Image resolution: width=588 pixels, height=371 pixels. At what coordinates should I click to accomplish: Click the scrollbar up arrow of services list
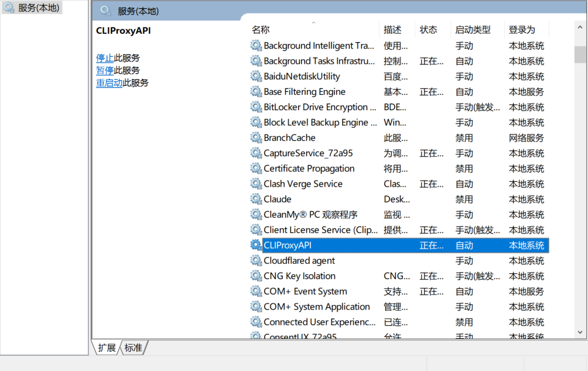[580, 27]
